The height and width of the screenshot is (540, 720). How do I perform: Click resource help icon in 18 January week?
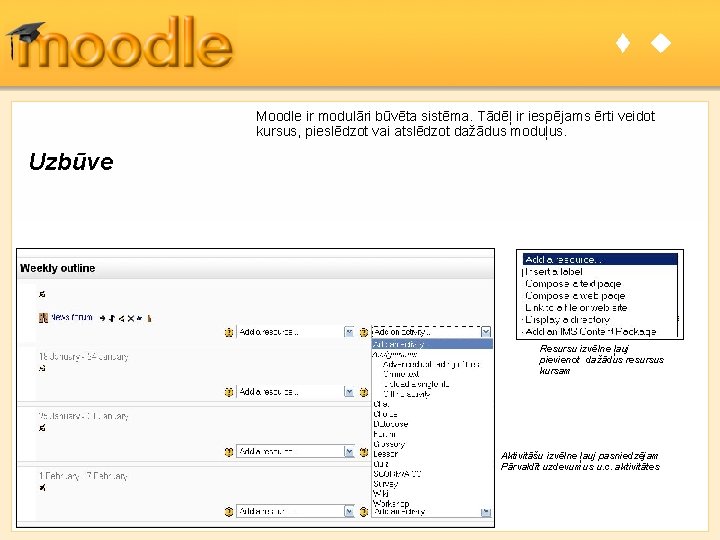(x=229, y=392)
